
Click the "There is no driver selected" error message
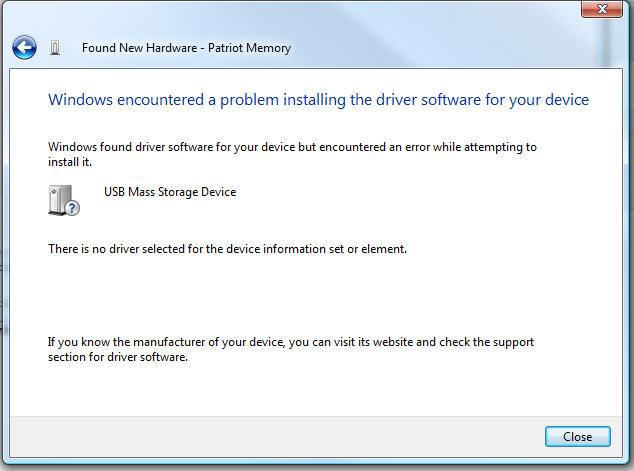[x=227, y=249]
